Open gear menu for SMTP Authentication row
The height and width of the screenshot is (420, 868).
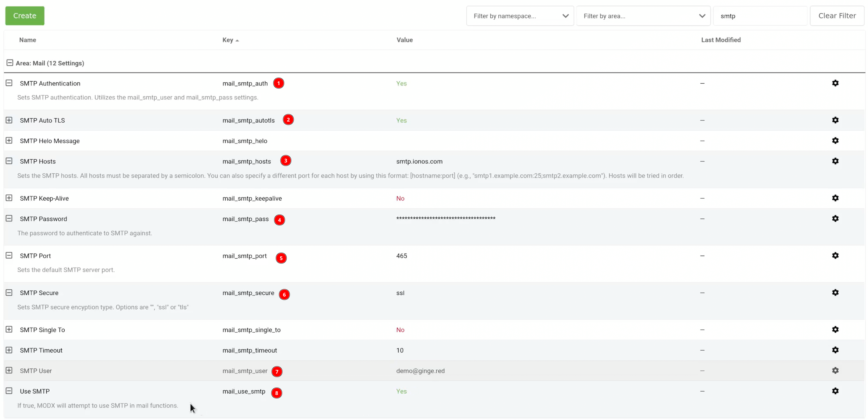(x=835, y=83)
